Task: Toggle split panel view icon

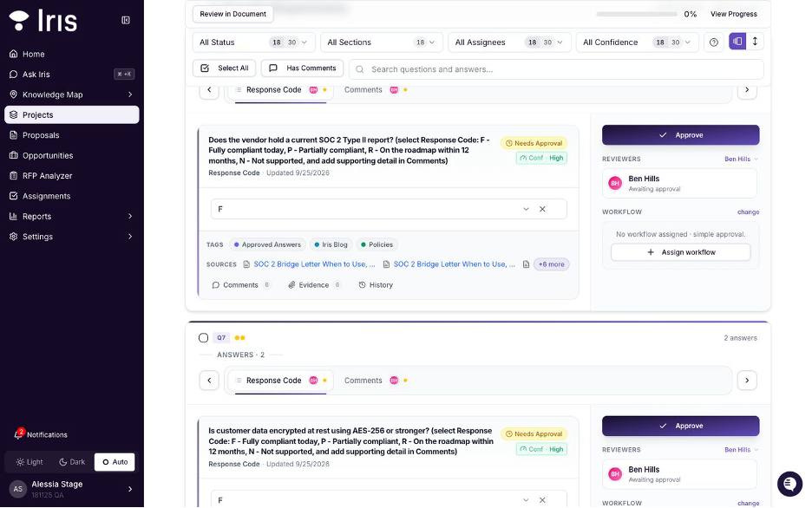Action: 737,42
